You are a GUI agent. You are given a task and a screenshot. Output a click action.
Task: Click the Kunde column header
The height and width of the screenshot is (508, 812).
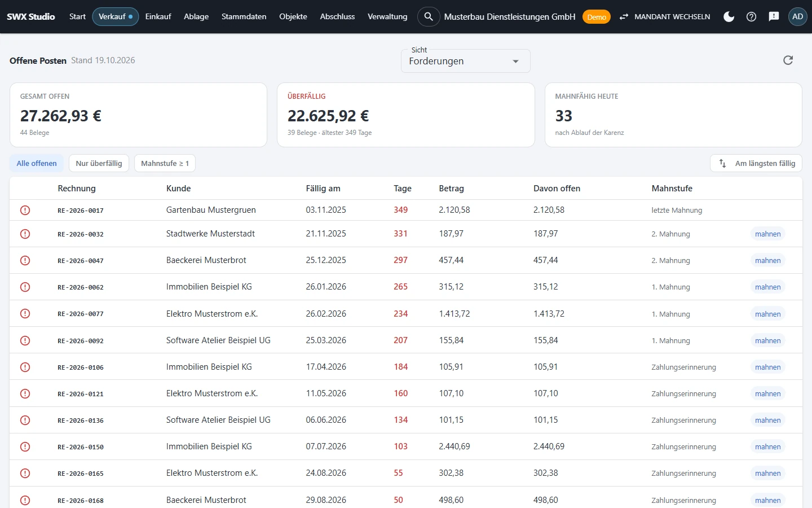coord(178,189)
